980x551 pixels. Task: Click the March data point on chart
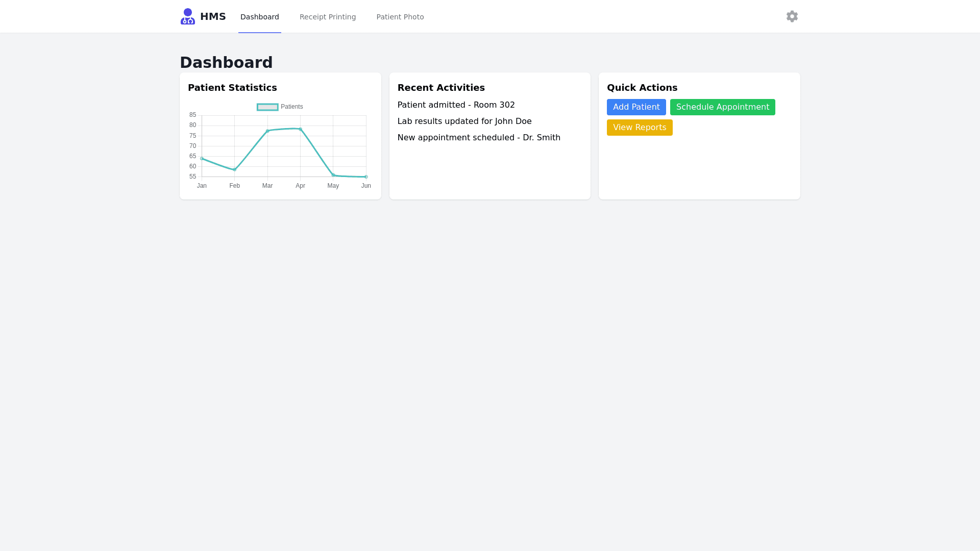pyautogui.click(x=267, y=131)
